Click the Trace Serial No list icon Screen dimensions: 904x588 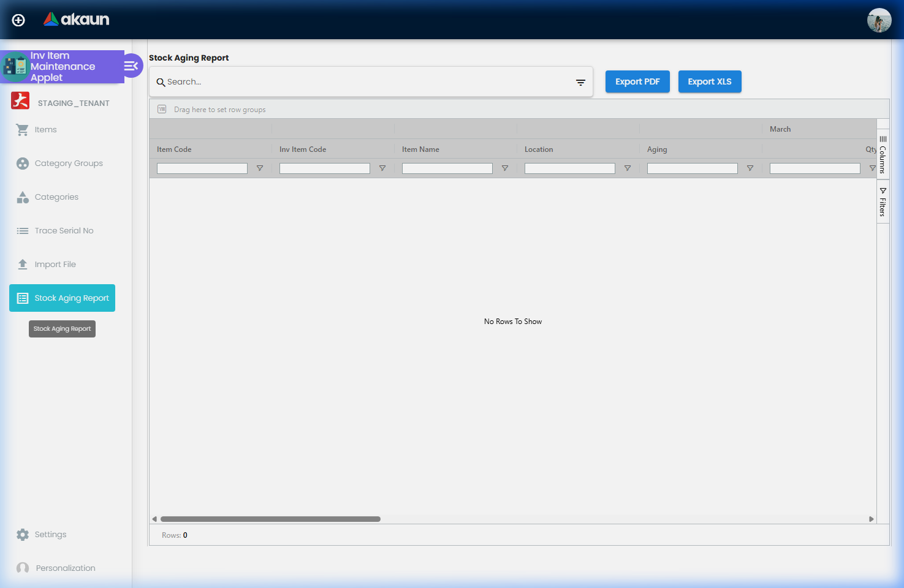coord(23,231)
